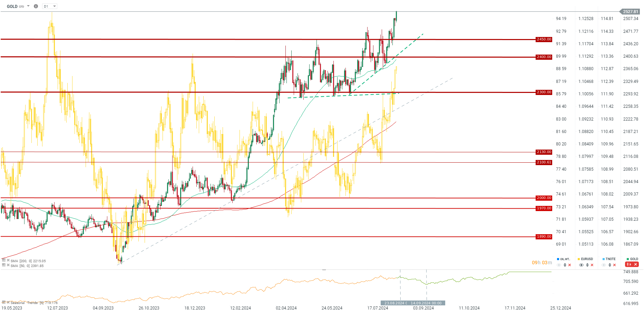Screen dimensions: 644x314
Task: Click the 25.12.2024 date on time axis
Action: (x=560, y=308)
